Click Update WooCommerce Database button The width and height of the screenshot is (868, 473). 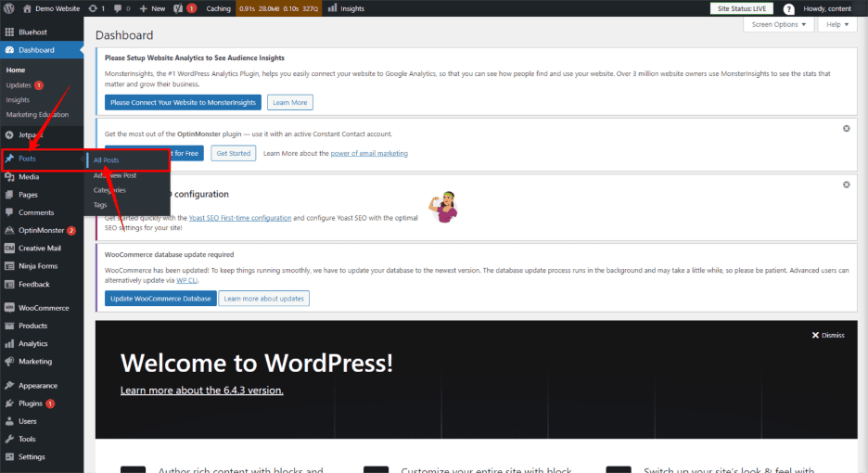[x=160, y=299]
